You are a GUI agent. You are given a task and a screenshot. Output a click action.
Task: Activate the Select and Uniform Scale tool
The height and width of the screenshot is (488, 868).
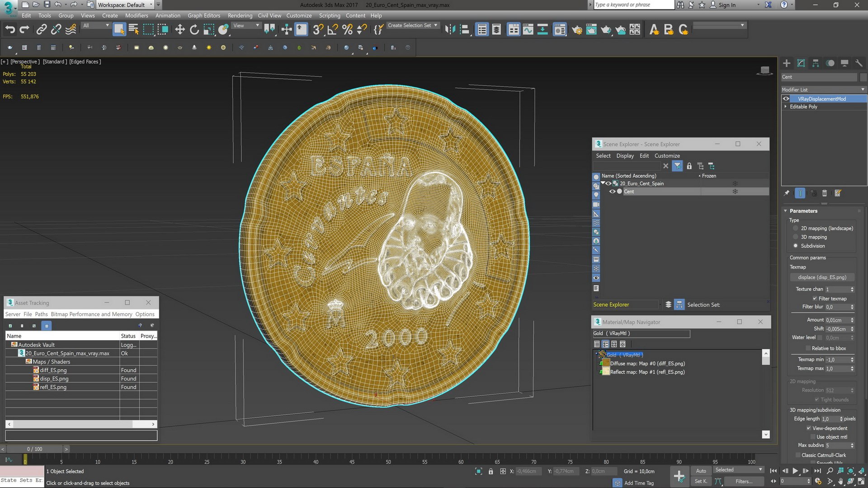[x=208, y=30]
